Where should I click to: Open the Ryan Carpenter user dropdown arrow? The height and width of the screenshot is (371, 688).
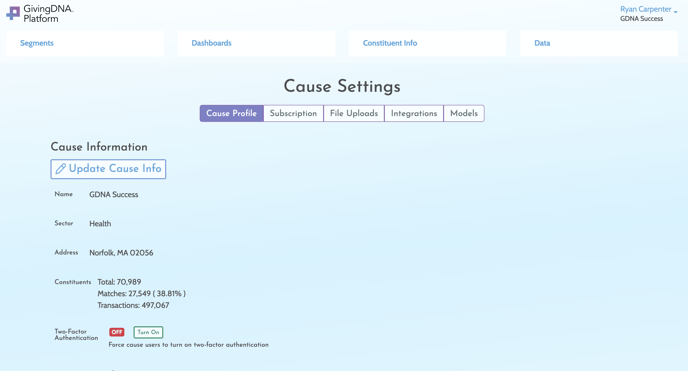pyautogui.click(x=675, y=11)
